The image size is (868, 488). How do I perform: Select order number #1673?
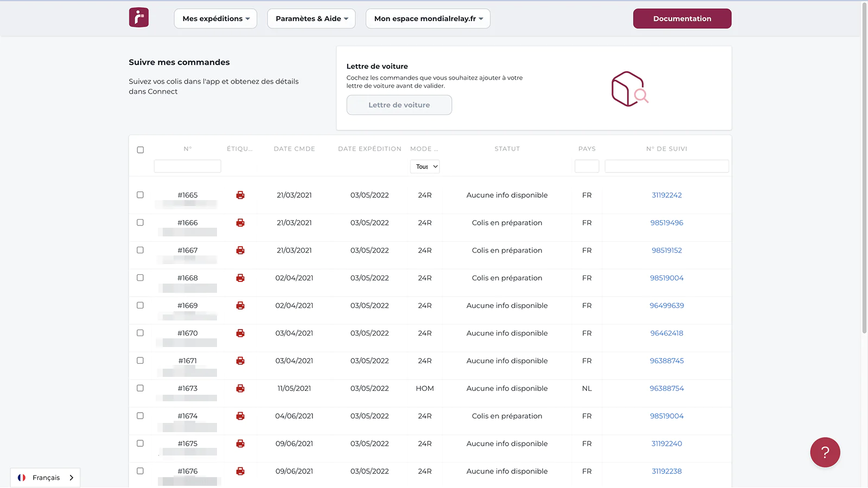(188, 389)
